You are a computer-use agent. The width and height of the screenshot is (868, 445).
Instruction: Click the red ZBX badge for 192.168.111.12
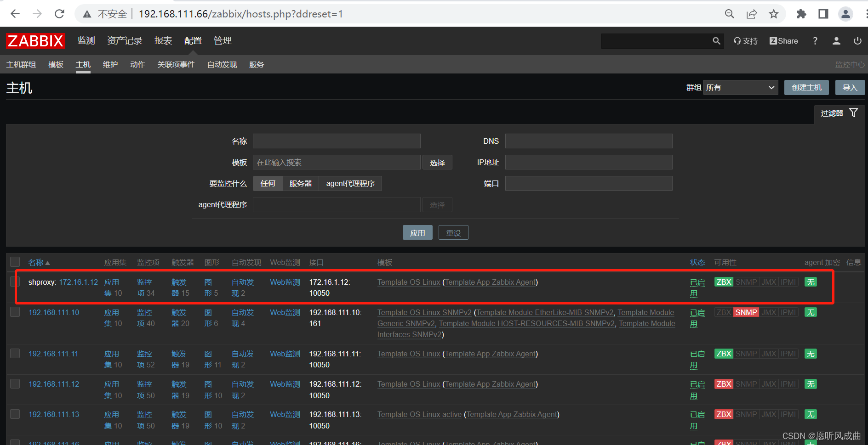(724, 384)
